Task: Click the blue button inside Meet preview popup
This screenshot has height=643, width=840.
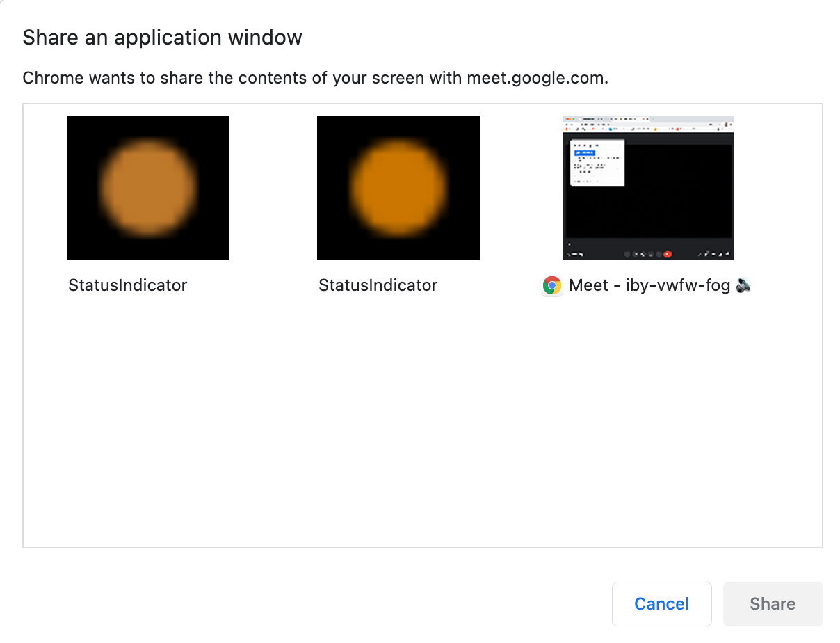Action: pyautogui.click(x=584, y=152)
